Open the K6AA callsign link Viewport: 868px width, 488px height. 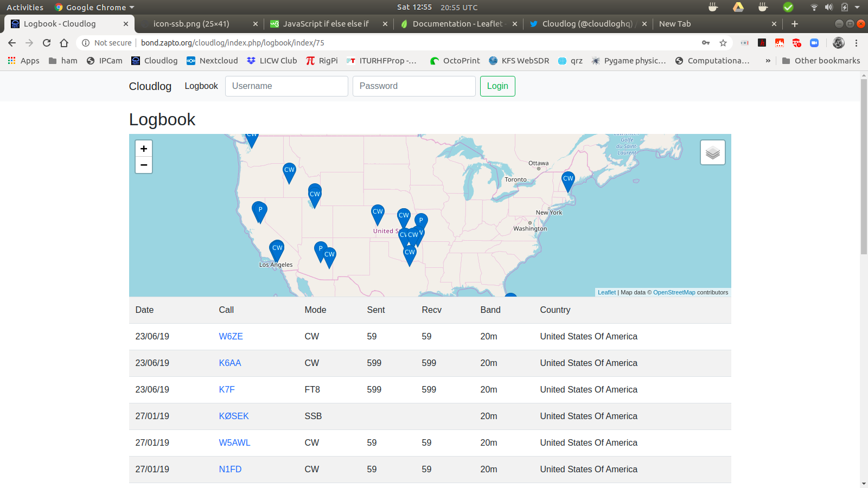(230, 363)
